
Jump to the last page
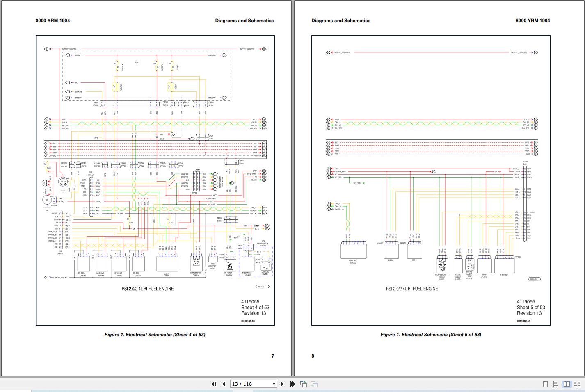click(292, 384)
